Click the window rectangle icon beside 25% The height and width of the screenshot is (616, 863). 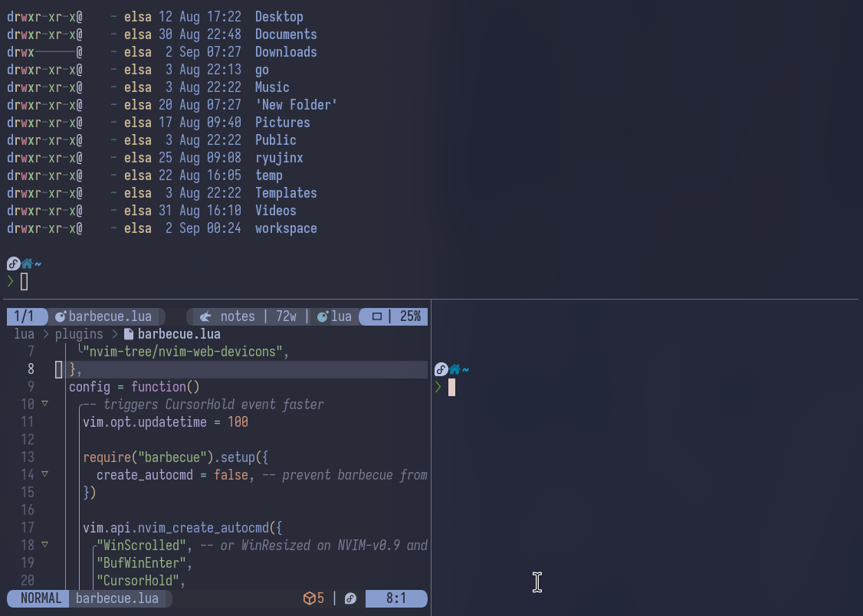[x=377, y=316]
